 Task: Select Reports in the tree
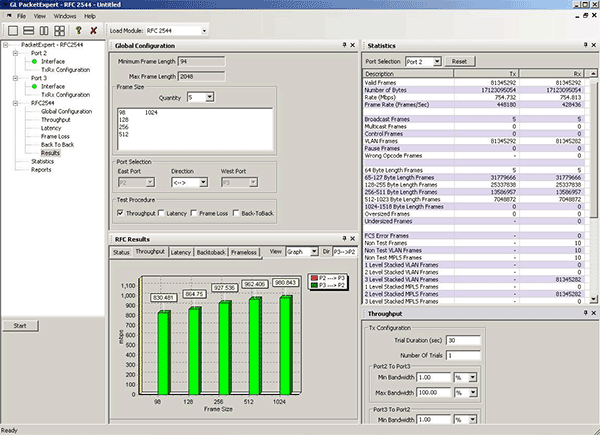[41, 169]
